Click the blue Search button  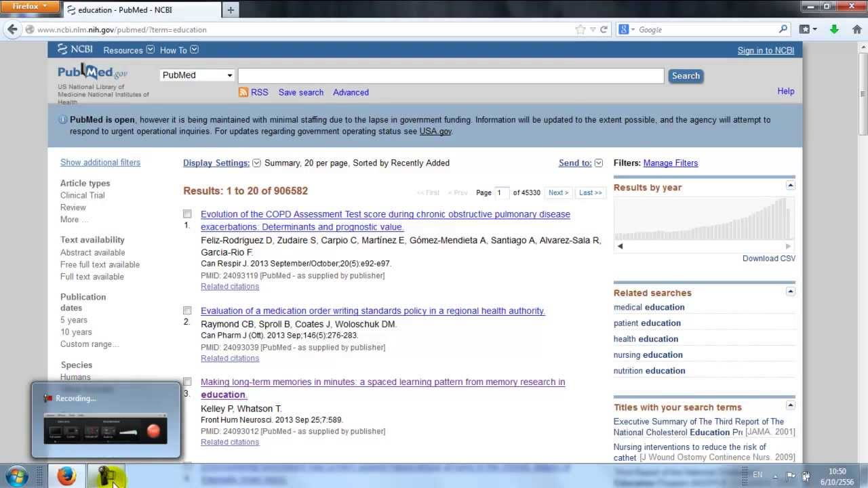686,76
